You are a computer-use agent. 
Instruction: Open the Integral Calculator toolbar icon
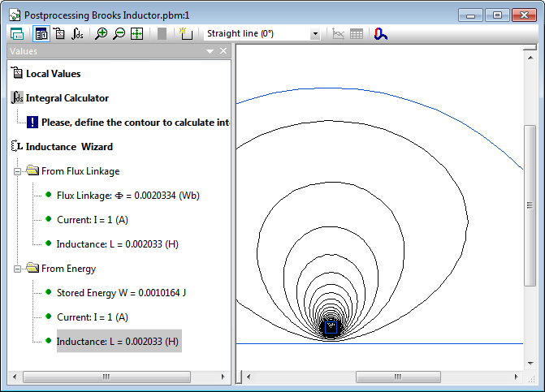(x=77, y=33)
